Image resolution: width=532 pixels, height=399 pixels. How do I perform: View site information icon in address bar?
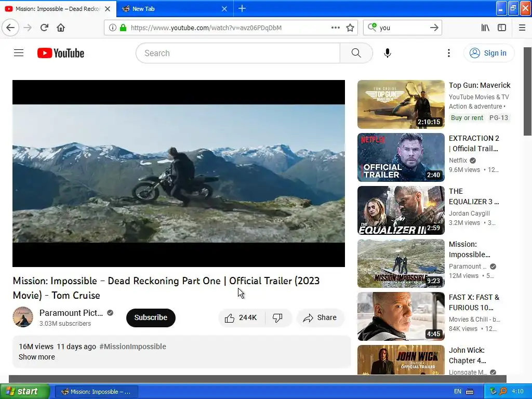(112, 28)
